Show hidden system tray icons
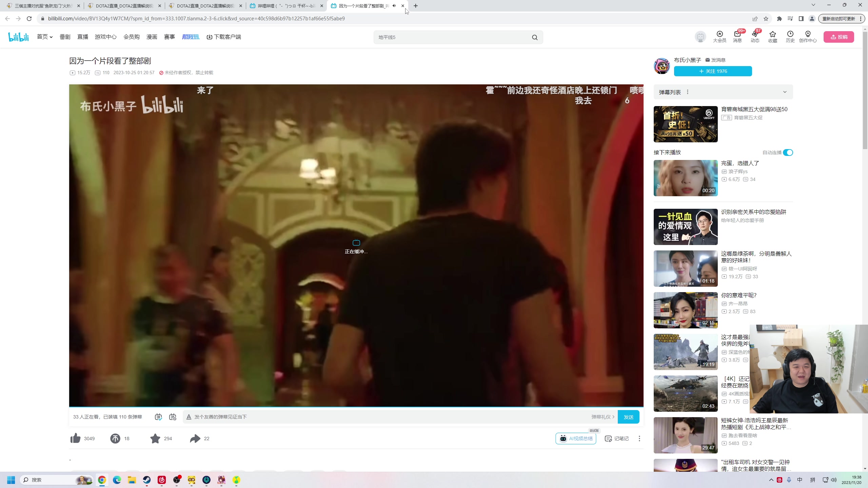This screenshot has width=868, height=488. [771, 480]
